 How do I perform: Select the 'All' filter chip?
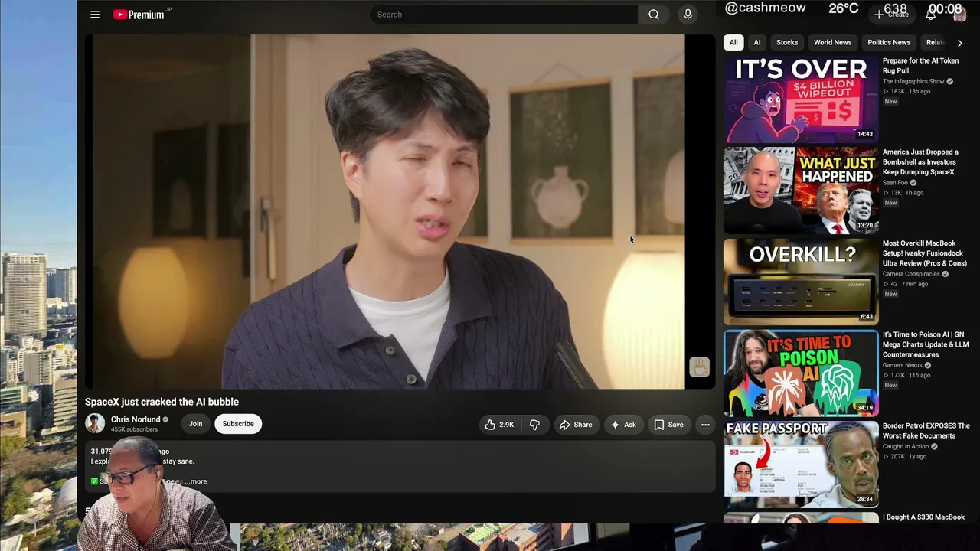733,43
